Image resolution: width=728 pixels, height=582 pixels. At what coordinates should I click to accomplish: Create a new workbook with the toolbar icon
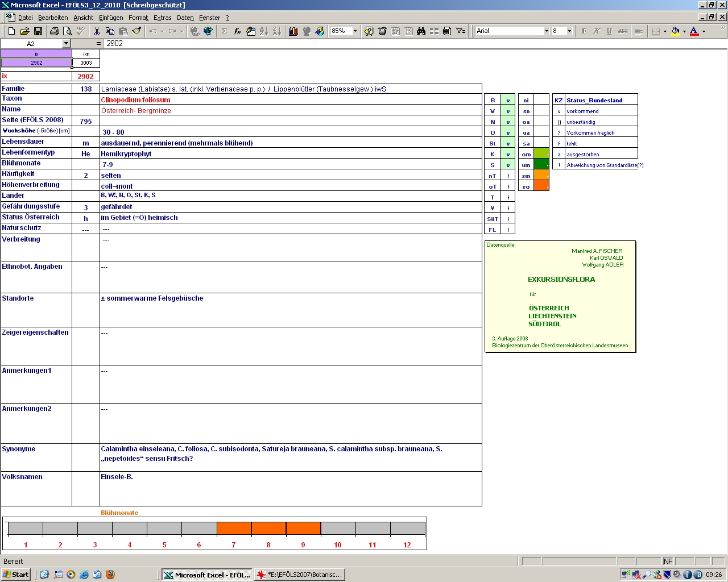[x=11, y=31]
